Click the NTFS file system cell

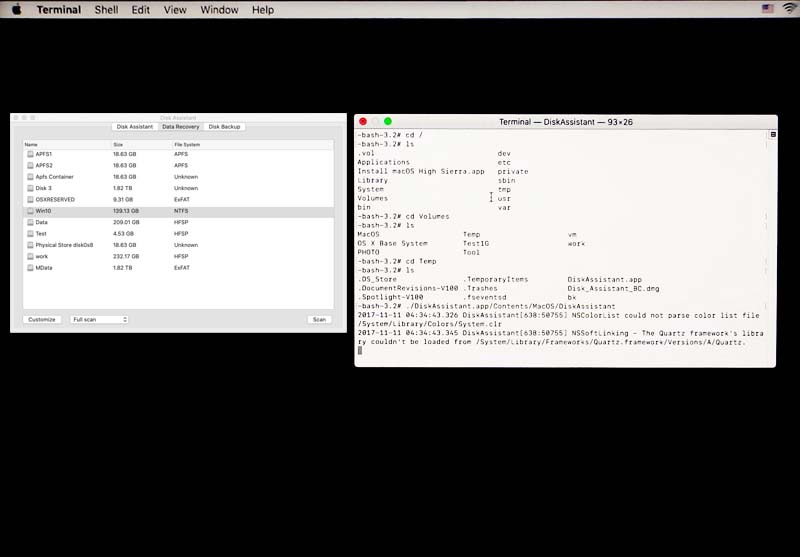pyautogui.click(x=181, y=211)
